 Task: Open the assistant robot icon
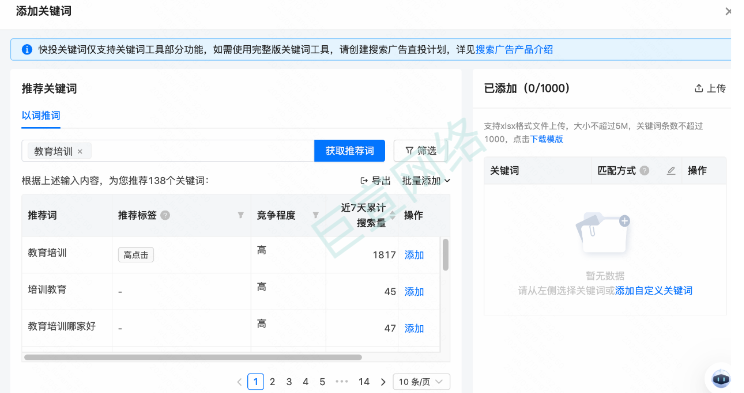pyautogui.click(x=721, y=378)
